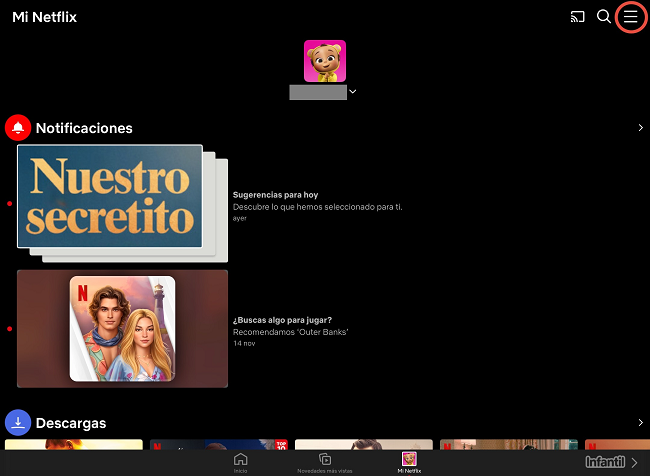The height and width of the screenshot is (476, 650).
Task: Open 'Sugerencias para hoy' notification
Action: 275,195
